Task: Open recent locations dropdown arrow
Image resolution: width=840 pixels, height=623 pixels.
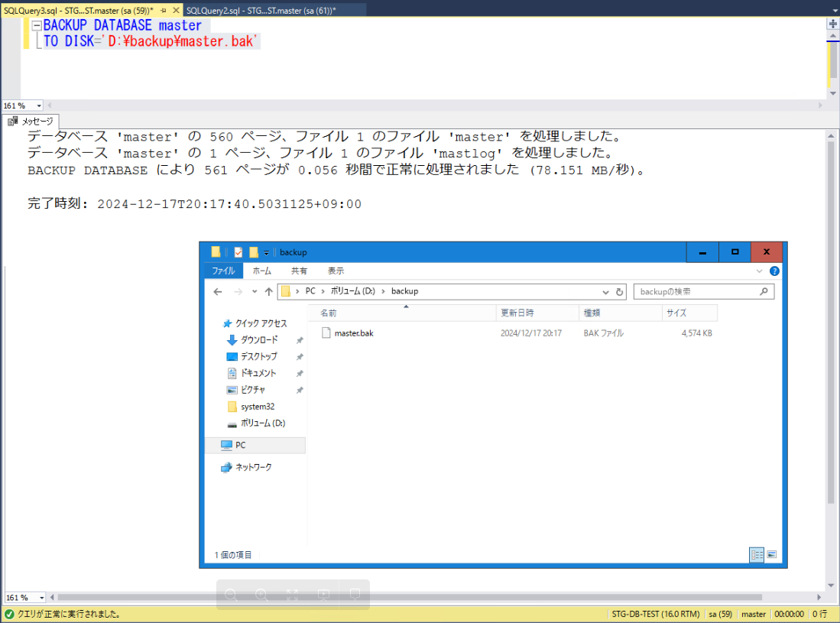Action: click(255, 291)
